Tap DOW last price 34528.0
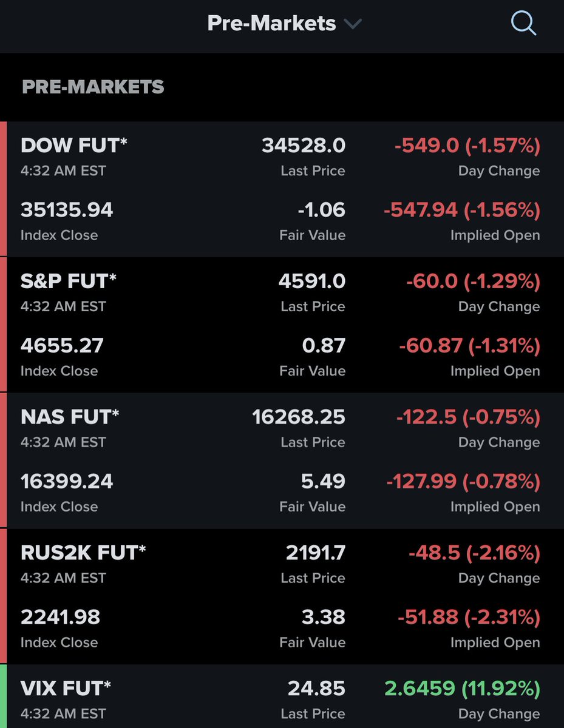 coord(304,146)
